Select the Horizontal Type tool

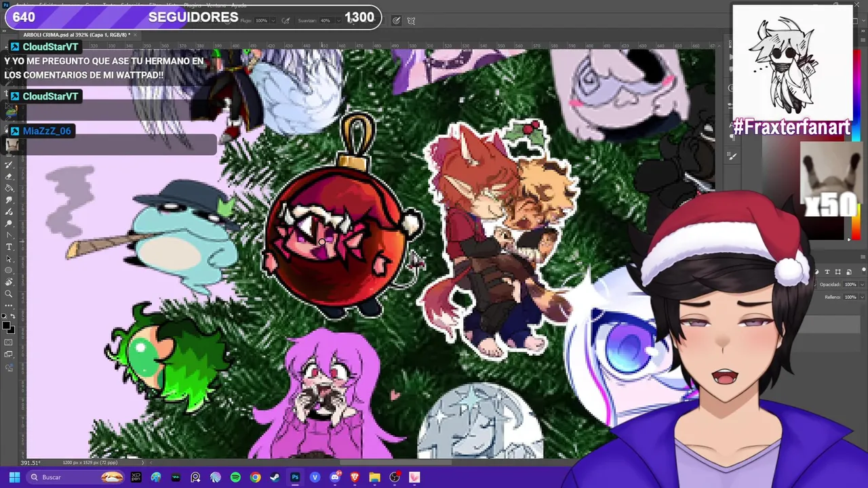pos(9,247)
